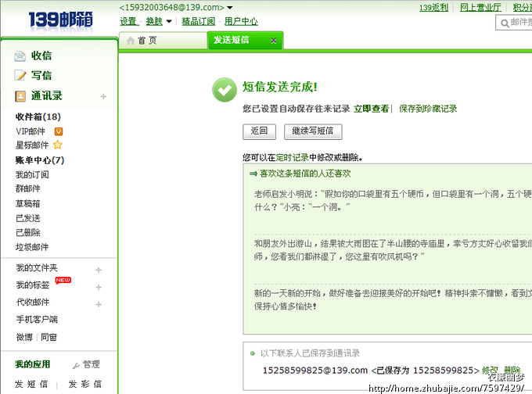Open 垃圾邮件 spam folder
The width and height of the screenshot is (532, 394).
[32, 247]
